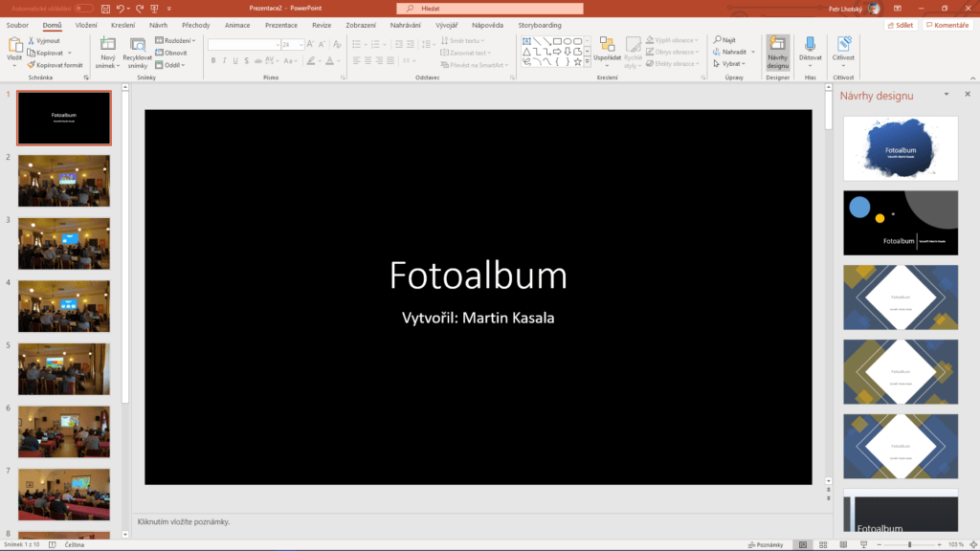Image resolution: width=980 pixels, height=551 pixels.
Task: Click the Sdílet button
Action: (900, 25)
